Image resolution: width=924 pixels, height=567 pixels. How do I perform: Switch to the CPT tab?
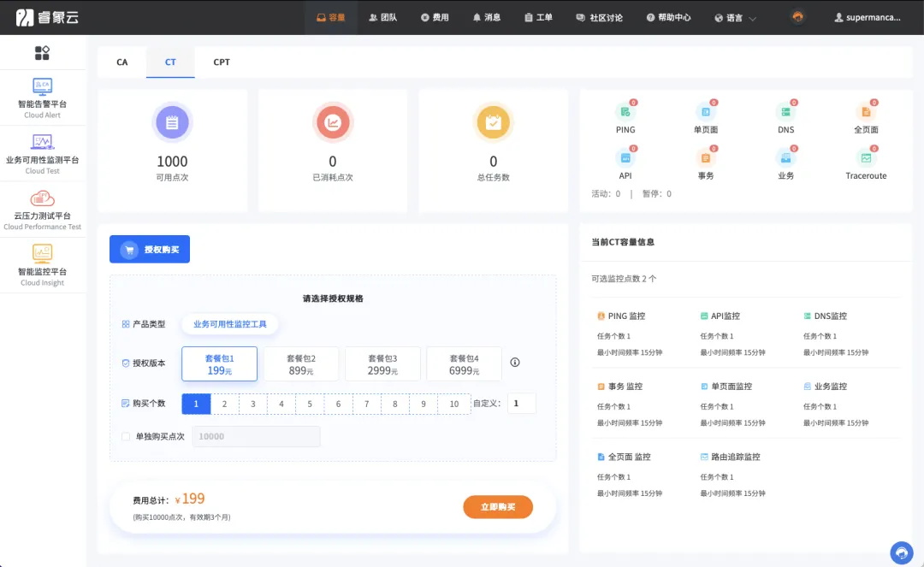pos(222,62)
